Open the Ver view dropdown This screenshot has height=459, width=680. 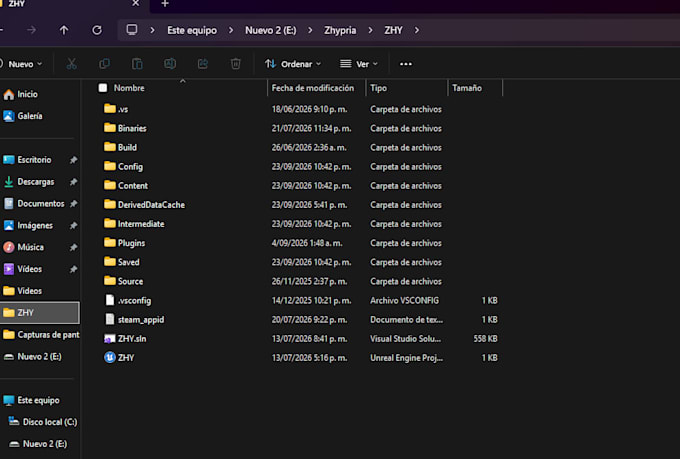tap(359, 64)
